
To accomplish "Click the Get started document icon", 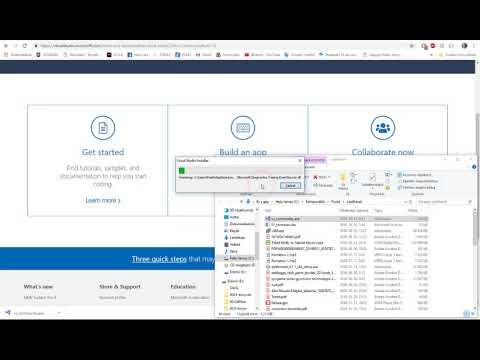I will [x=103, y=128].
